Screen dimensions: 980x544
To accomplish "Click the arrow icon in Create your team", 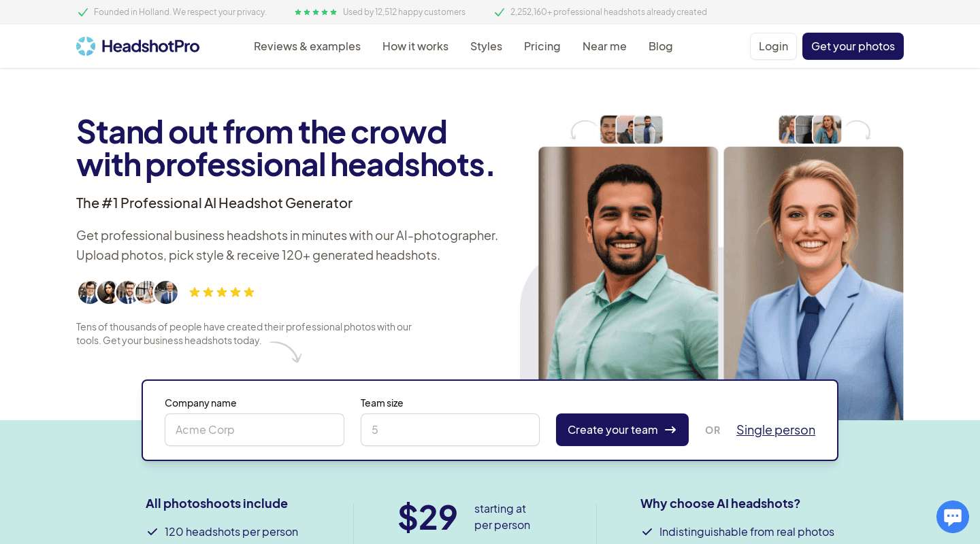I will click(x=670, y=430).
